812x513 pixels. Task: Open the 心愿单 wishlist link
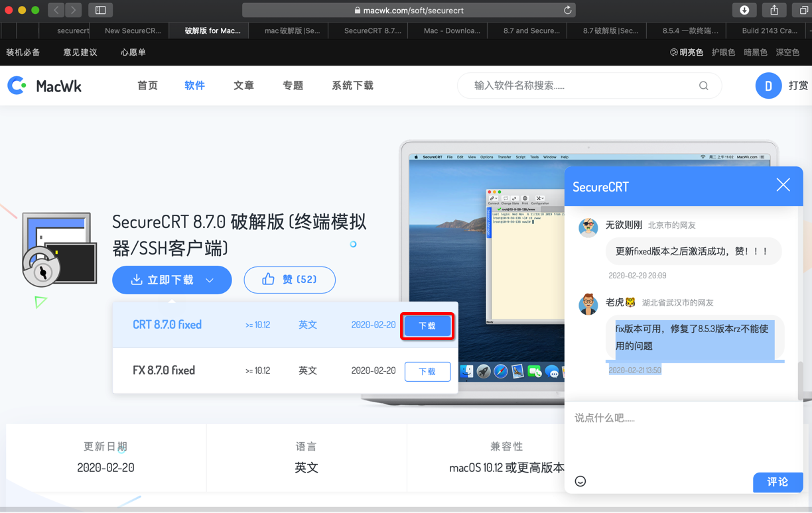point(133,52)
